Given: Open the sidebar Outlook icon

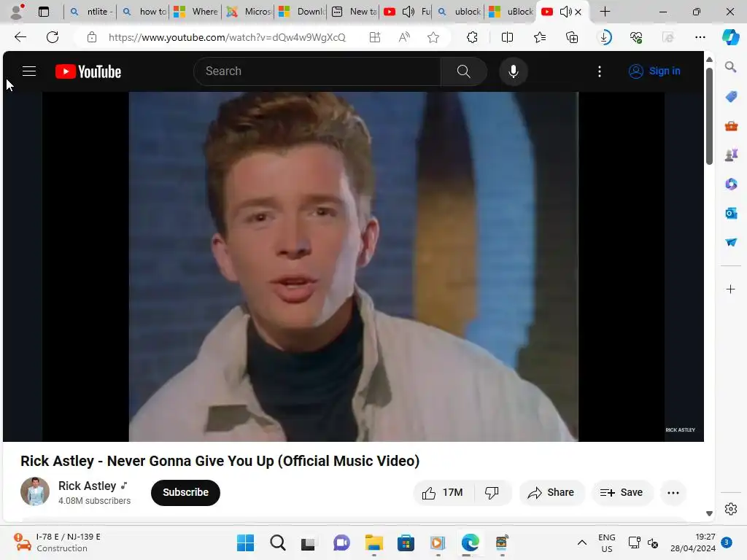Looking at the screenshot, I should (x=731, y=213).
